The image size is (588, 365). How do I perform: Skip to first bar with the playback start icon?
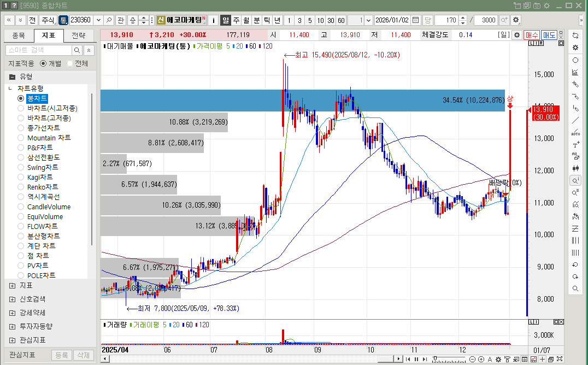408,360
